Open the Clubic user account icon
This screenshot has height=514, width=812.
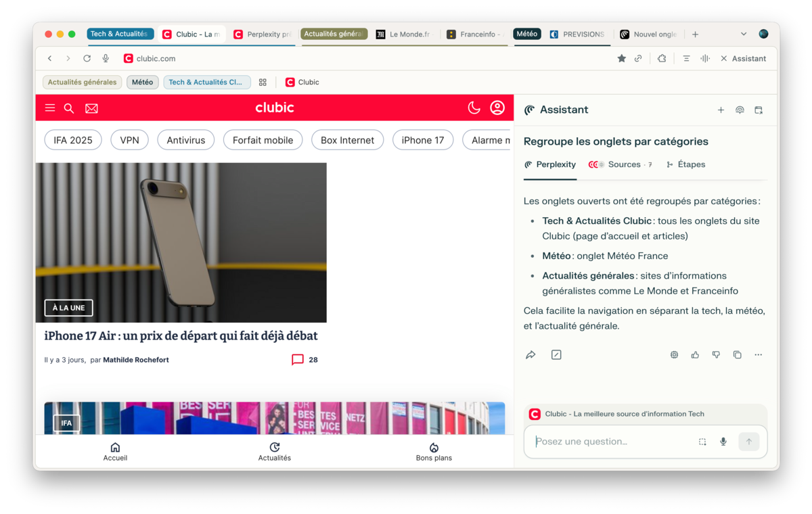497,108
